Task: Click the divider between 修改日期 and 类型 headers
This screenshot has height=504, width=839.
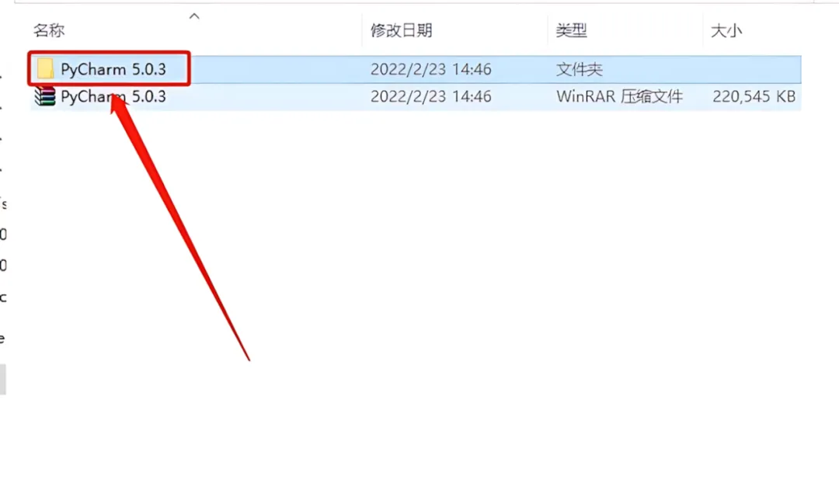Action: (548, 30)
